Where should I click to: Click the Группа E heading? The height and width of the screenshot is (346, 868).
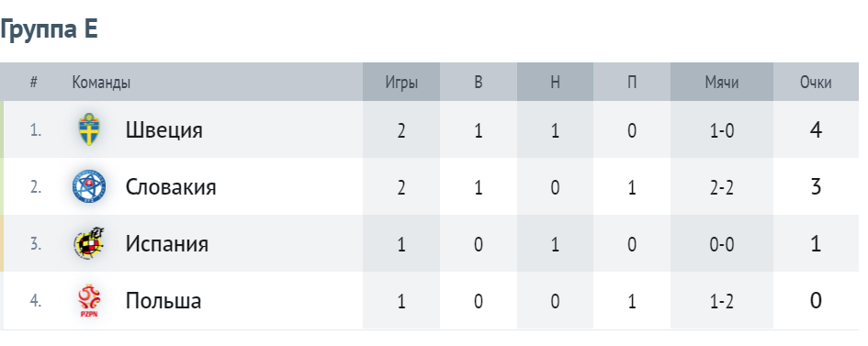(x=49, y=28)
